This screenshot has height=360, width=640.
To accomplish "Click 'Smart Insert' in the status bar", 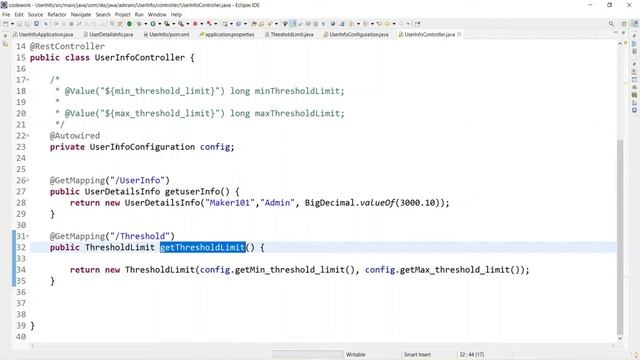I will pos(417,354).
